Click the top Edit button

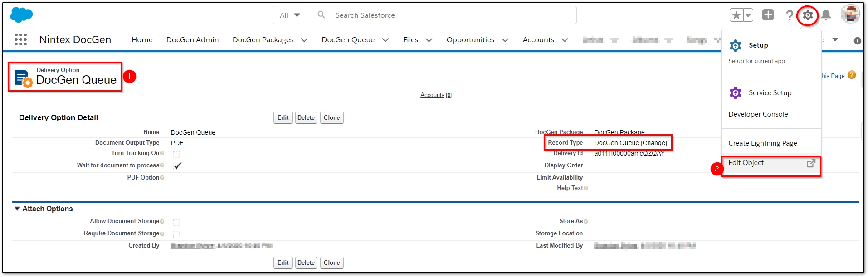(283, 118)
